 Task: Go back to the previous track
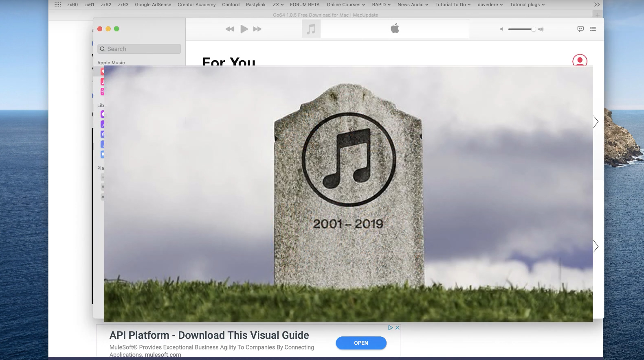pos(230,29)
